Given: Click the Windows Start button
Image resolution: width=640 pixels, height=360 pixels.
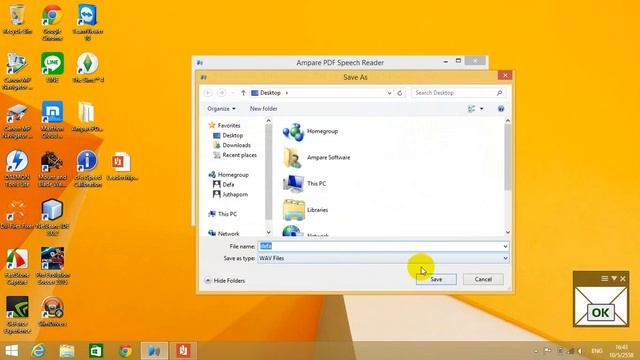Looking at the screenshot, I should click(11, 351).
